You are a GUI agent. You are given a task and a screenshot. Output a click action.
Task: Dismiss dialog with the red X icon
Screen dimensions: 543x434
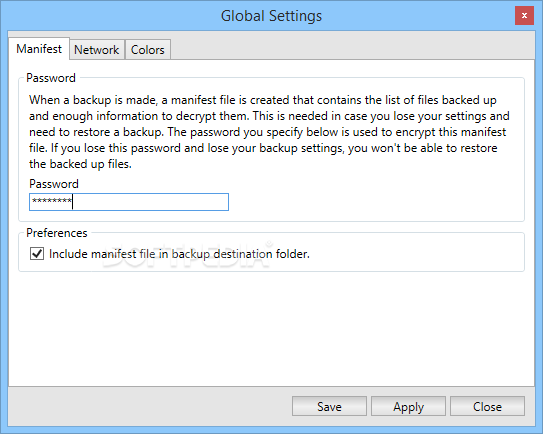pyautogui.click(x=524, y=16)
